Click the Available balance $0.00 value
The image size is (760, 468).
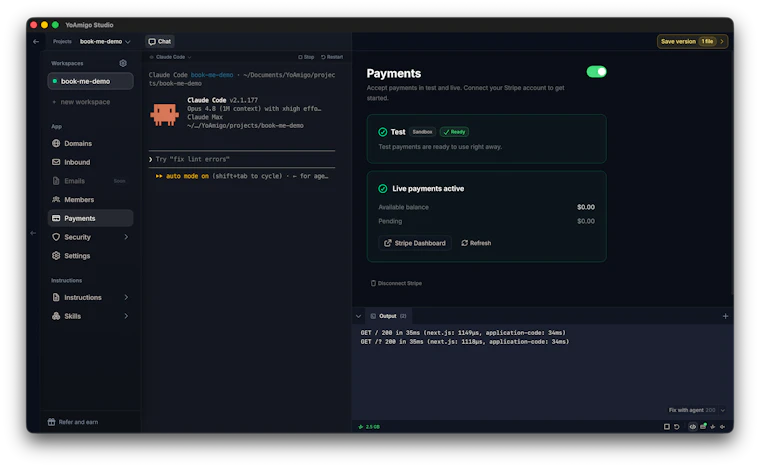[586, 207]
